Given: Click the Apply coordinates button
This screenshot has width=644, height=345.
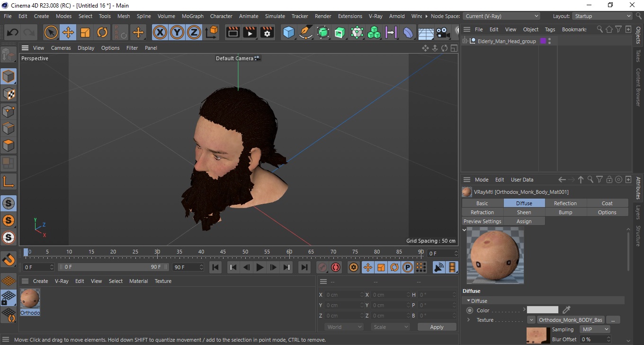Looking at the screenshot, I should click(437, 327).
